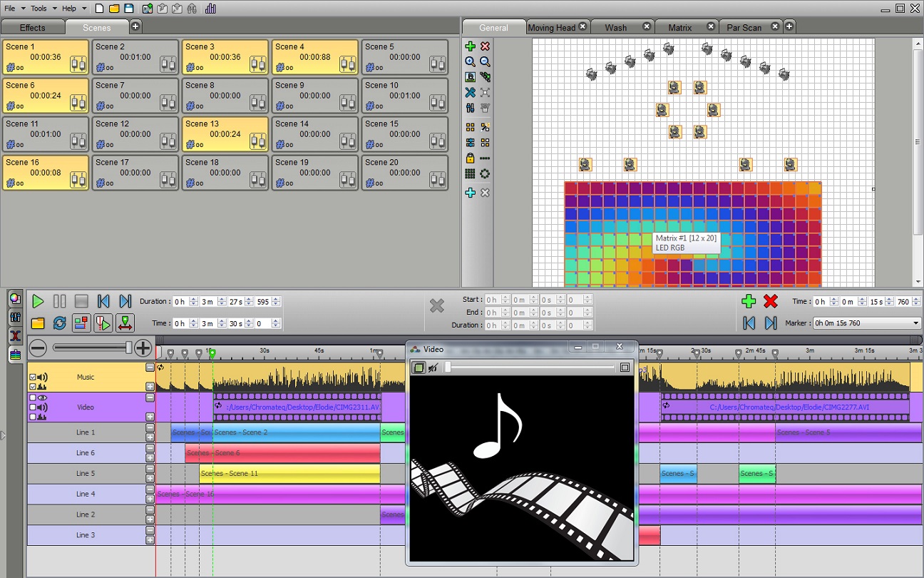Click the blue refresh arrows timeline icon
This screenshot has width=924, height=578.
tap(60, 323)
